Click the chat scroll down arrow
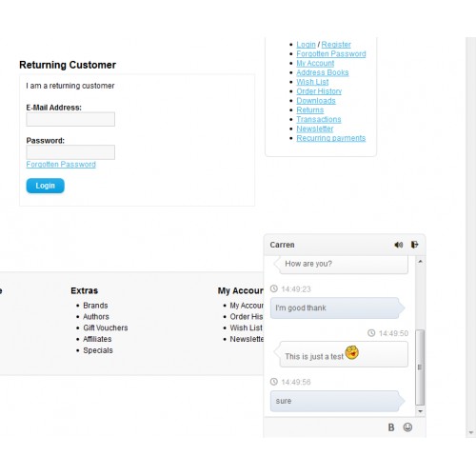Screen dimensions: 476x476 420,411
